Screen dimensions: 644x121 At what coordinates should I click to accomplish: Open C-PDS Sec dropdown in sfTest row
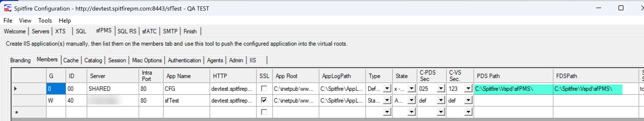[441, 100]
